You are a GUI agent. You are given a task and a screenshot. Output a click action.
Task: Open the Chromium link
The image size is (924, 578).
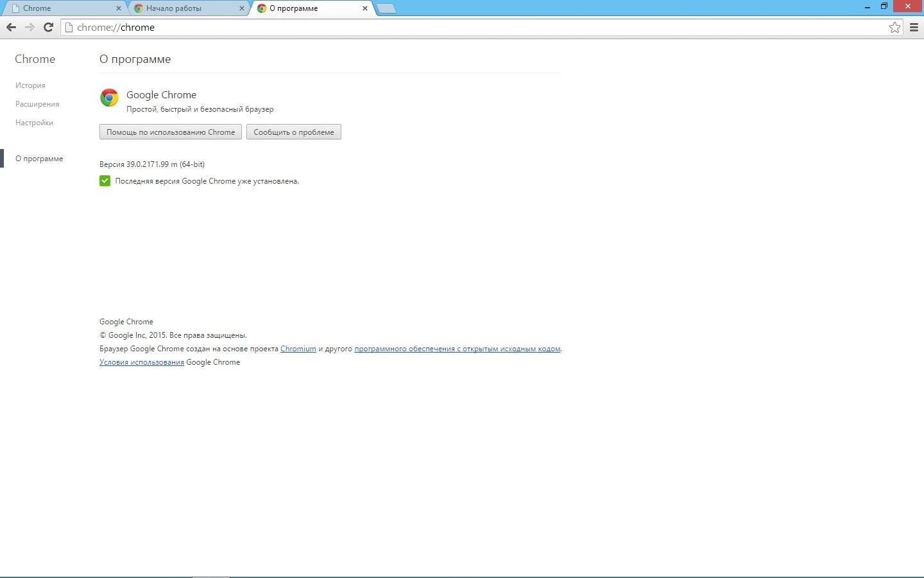[298, 349]
